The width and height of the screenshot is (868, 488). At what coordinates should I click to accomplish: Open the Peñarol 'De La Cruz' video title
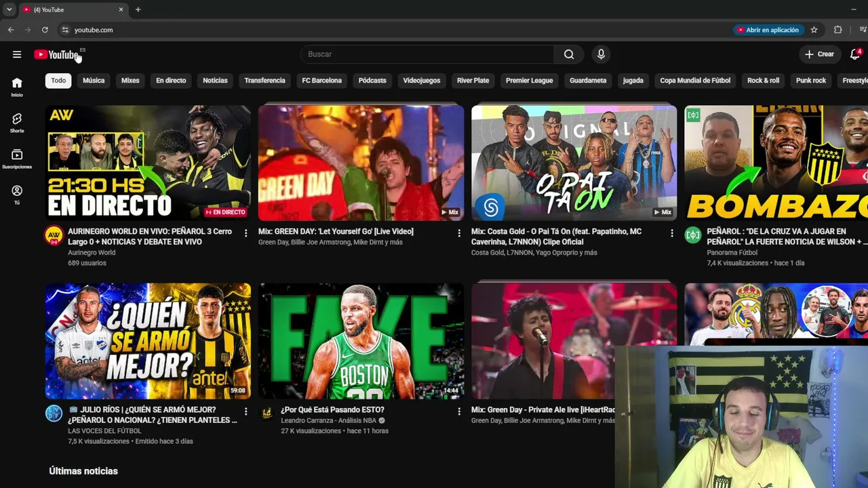pyautogui.click(x=787, y=237)
